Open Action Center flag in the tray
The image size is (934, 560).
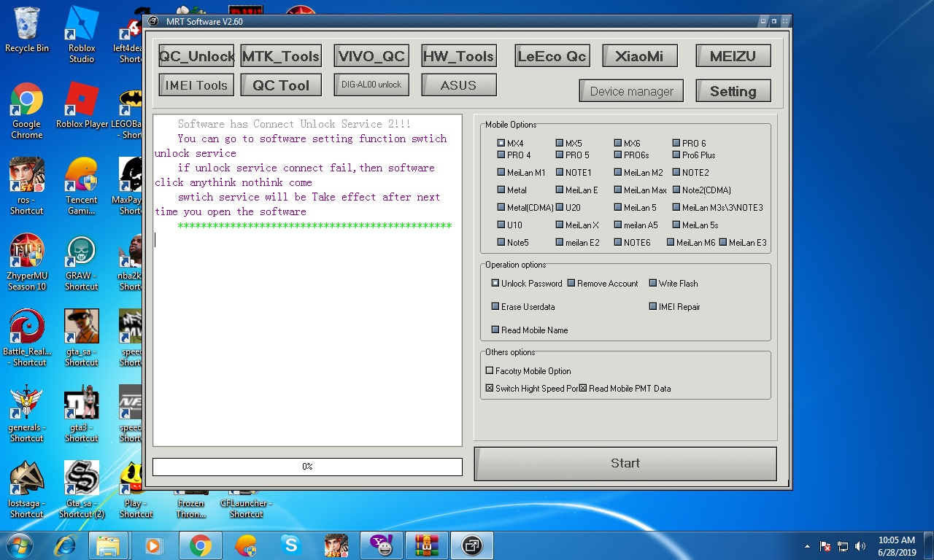[825, 546]
